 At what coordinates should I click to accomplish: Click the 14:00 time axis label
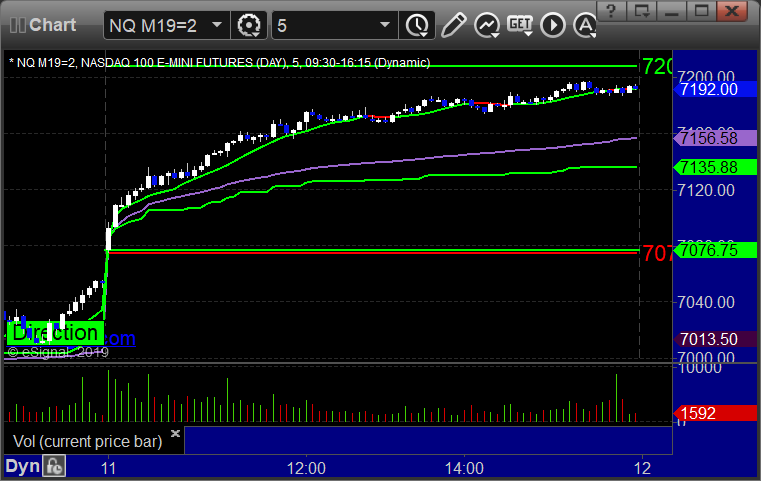point(464,468)
